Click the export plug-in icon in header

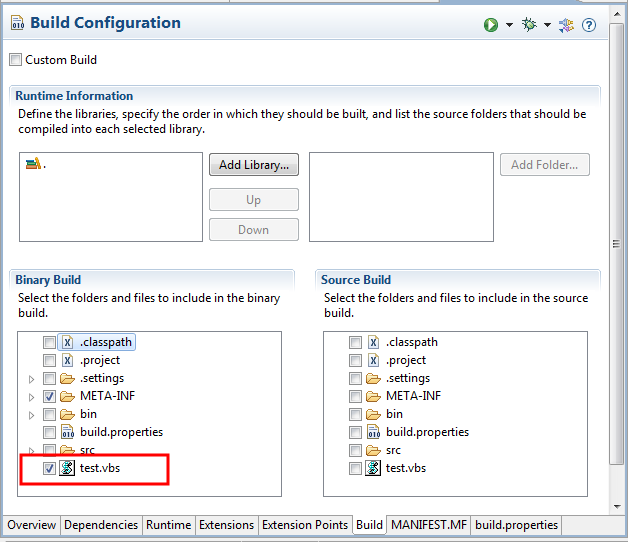[x=567, y=25]
